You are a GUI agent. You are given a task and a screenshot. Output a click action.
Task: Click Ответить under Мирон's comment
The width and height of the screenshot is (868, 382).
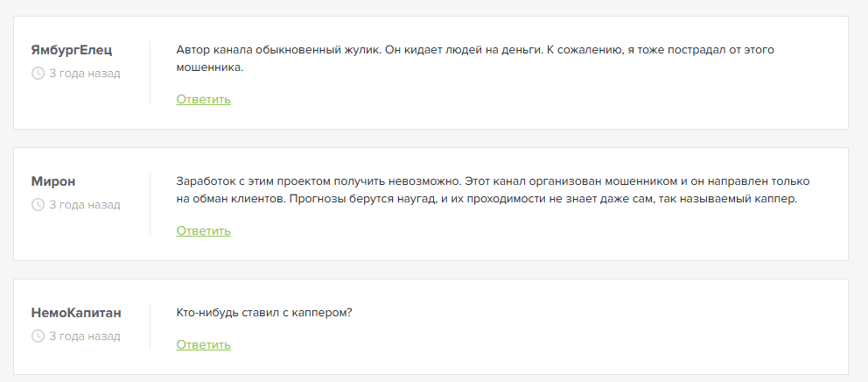tap(203, 230)
